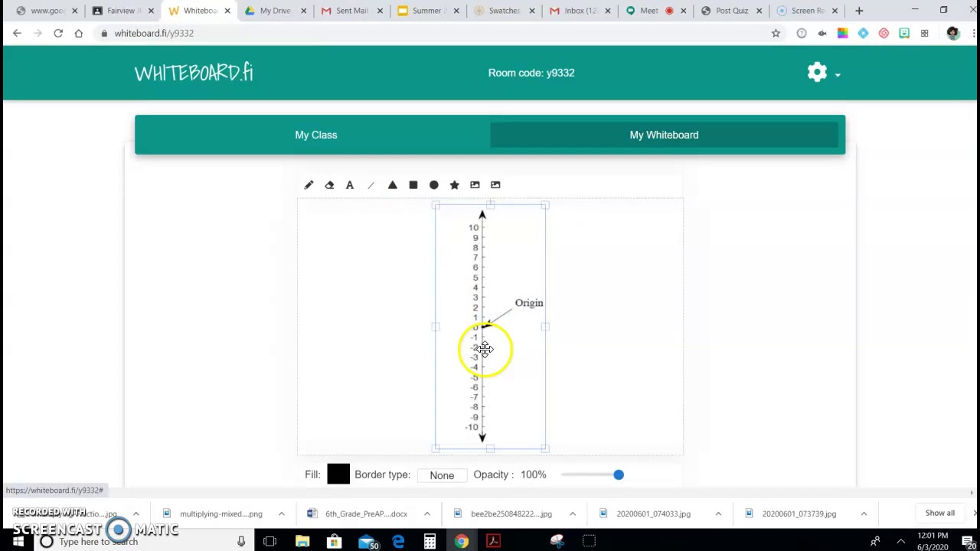The image size is (980, 551).
Task: Click the Opacity slider handle
Action: (619, 474)
